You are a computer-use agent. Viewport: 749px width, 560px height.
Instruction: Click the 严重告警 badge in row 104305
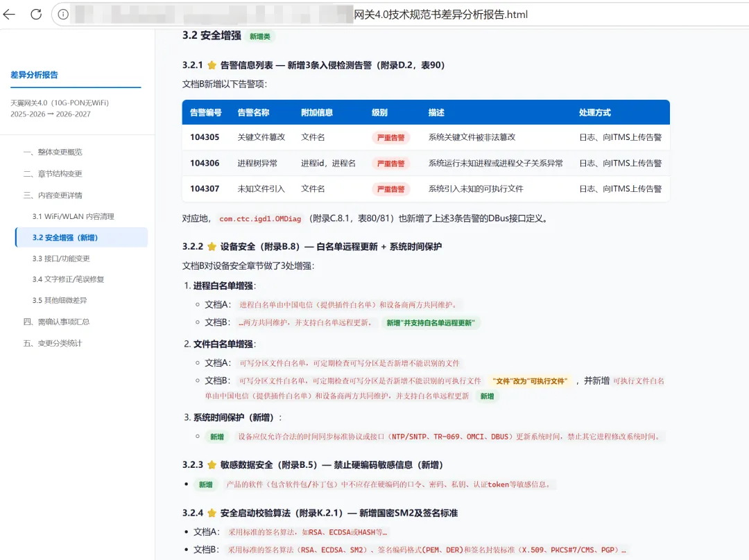(390, 137)
